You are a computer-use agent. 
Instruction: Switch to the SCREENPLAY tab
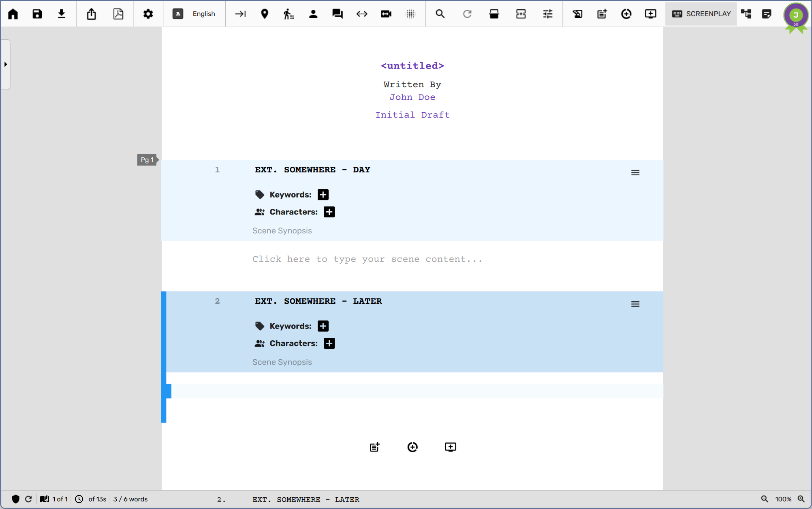tap(701, 14)
